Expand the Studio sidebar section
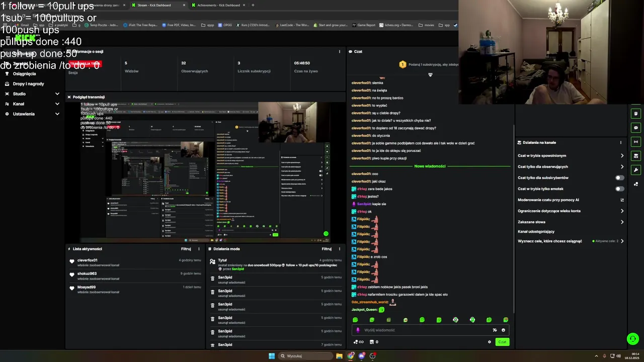 point(32,94)
